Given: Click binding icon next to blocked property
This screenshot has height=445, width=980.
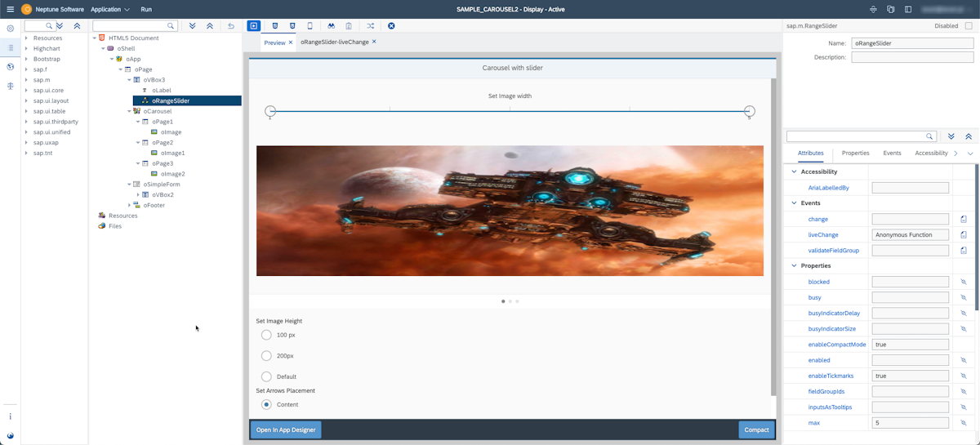Looking at the screenshot, I should 964,282.
